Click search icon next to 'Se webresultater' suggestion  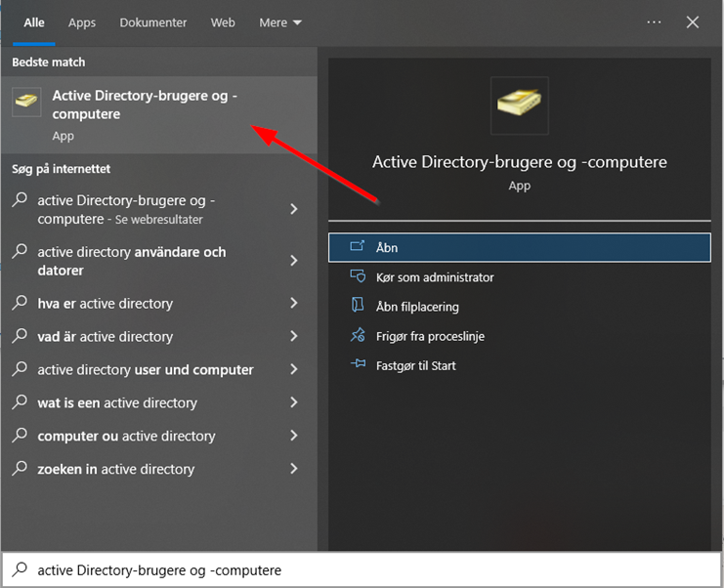click(20, 200)
